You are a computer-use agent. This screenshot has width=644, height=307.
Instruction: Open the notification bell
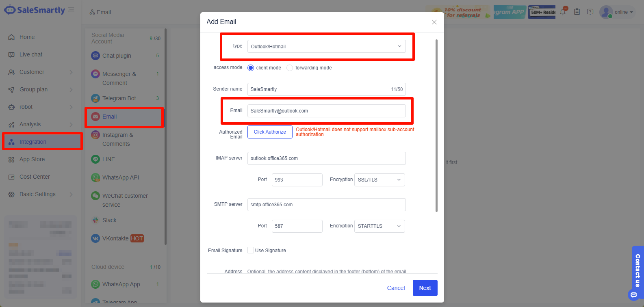tap(563, 12)
